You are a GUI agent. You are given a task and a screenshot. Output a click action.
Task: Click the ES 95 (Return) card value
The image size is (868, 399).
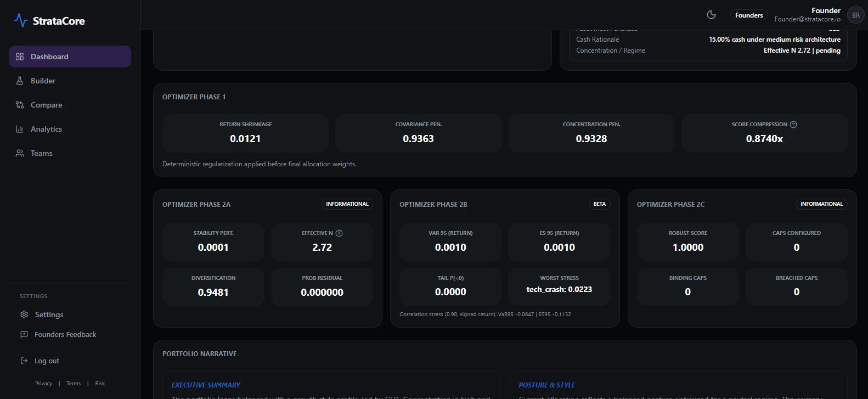pos(559,248)
